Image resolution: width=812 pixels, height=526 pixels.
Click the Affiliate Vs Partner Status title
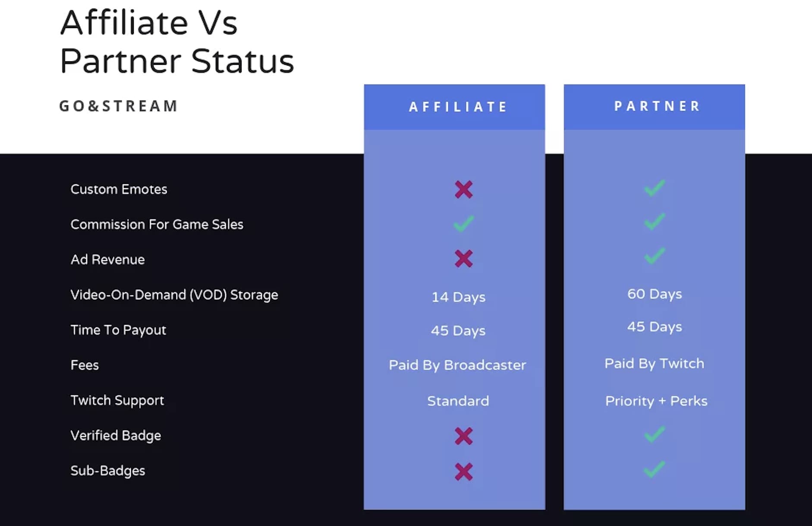(x=176, y=42)
